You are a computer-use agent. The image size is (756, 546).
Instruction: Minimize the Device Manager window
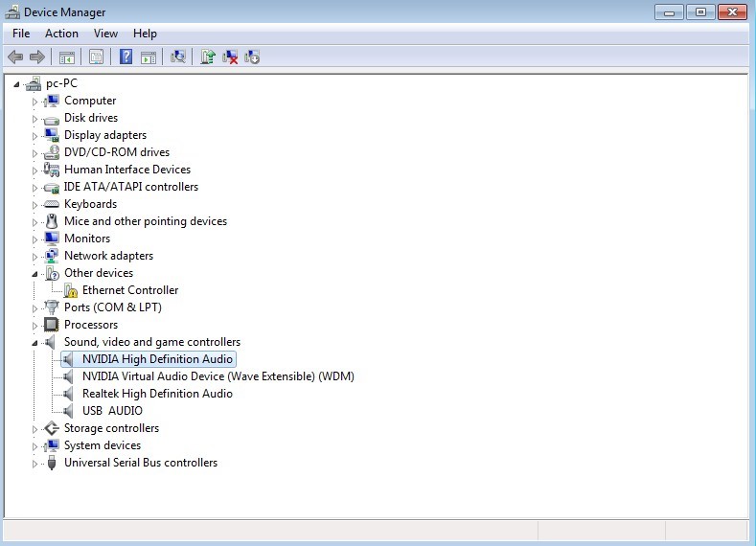(x=669, y=12)
